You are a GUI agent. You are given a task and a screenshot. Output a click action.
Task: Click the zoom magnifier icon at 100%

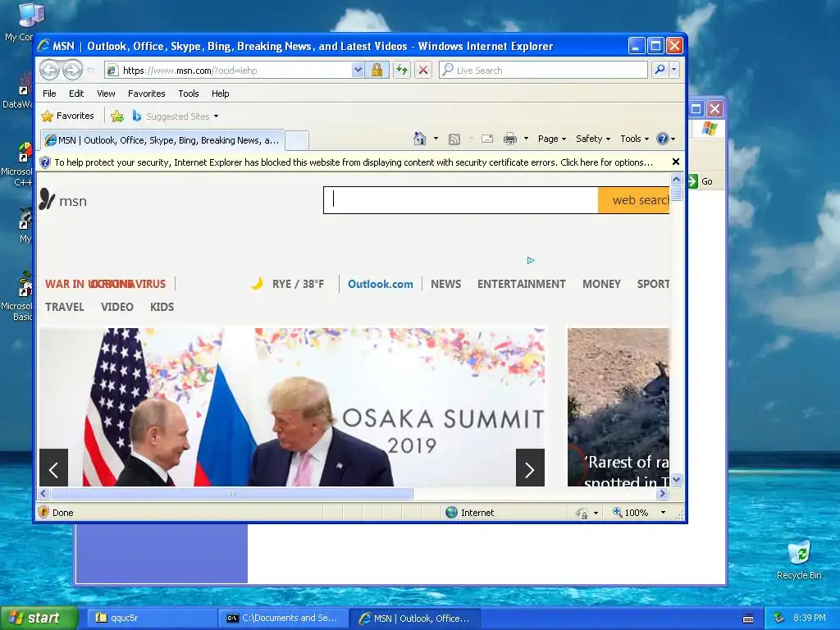point(617,512)
